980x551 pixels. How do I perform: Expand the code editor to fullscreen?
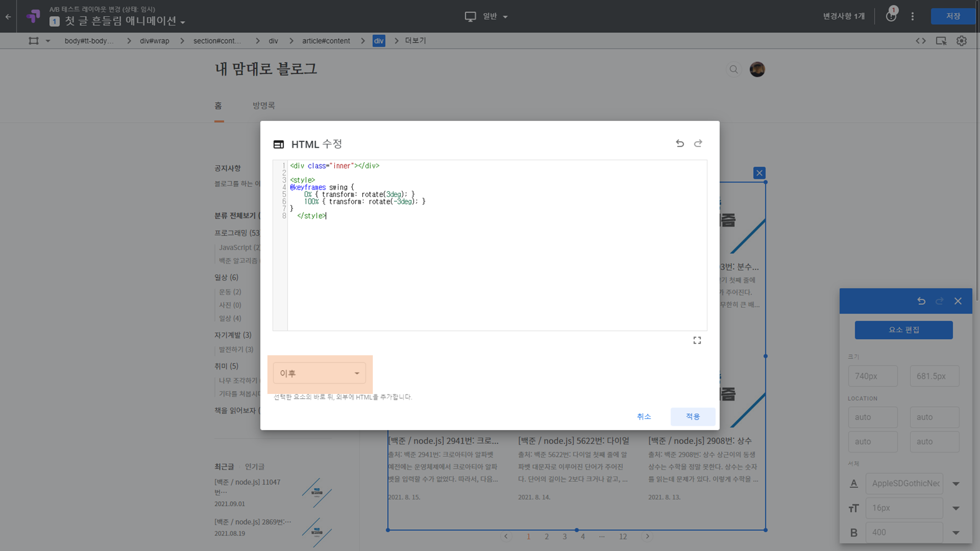[697, 340]
